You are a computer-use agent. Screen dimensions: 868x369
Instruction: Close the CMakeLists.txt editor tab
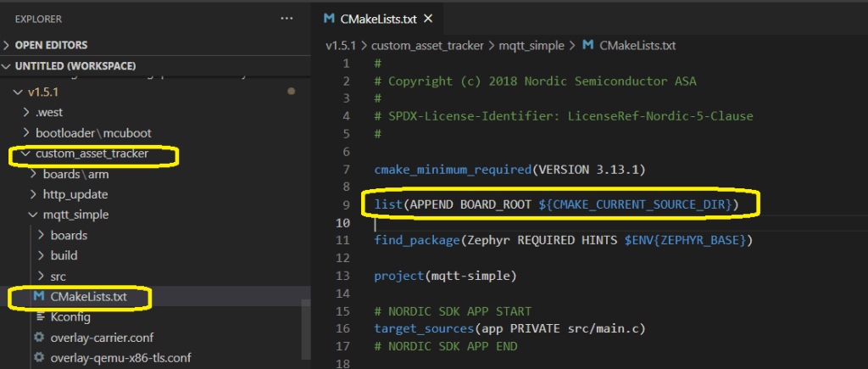click(x=427, y=18)
